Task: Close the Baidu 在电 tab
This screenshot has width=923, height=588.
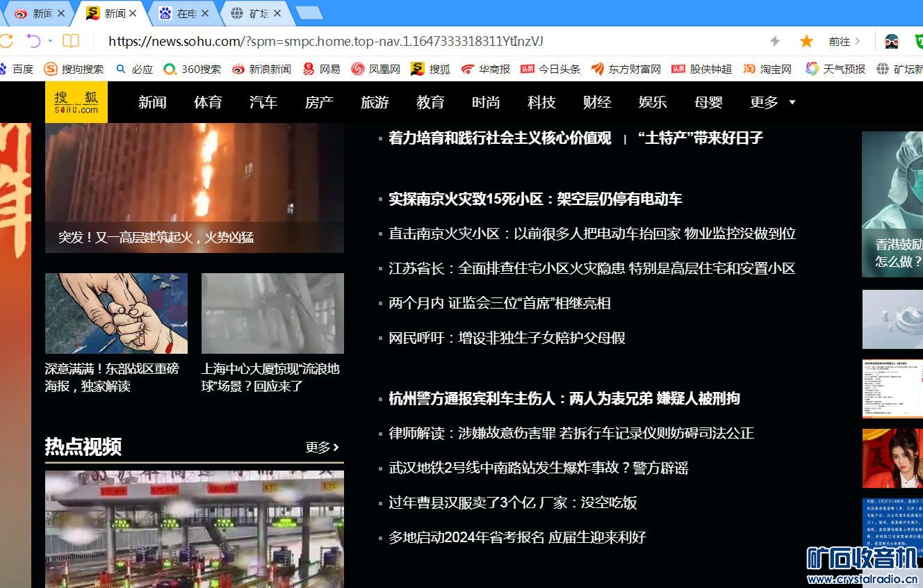Action: [205, 13]
